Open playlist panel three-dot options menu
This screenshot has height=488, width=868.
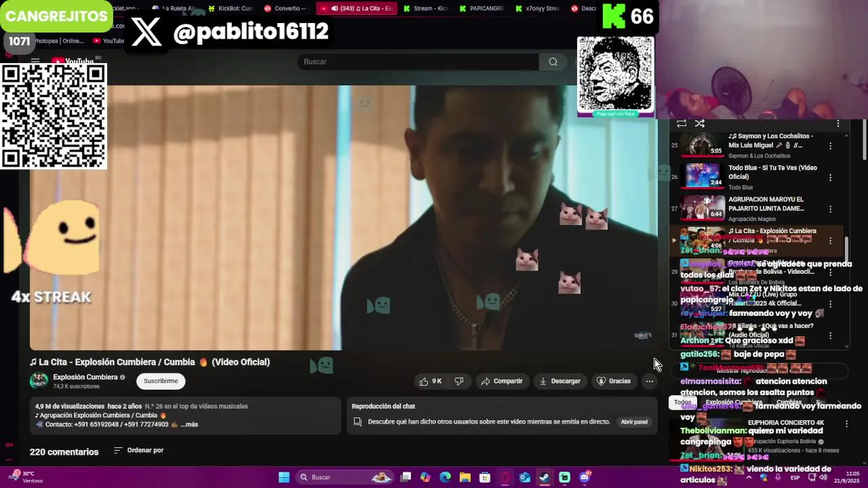pyautogui.click(x=837, y=123)
